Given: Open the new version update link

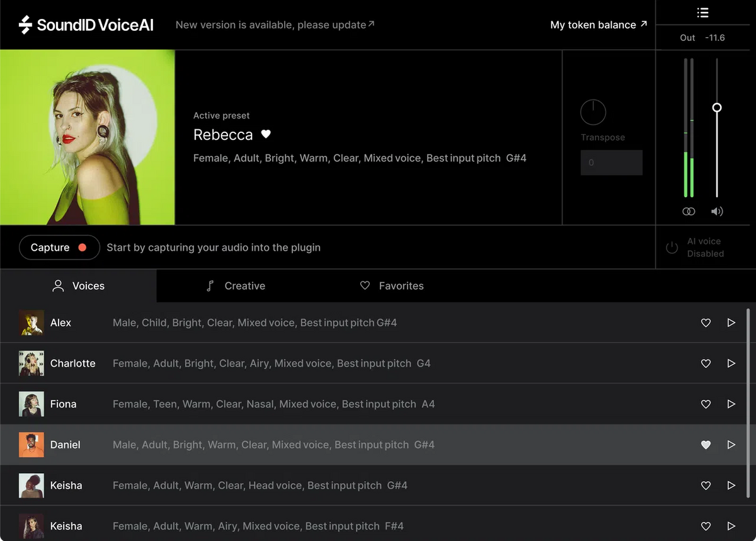Looking at the screenshot, I should point(275,25).
